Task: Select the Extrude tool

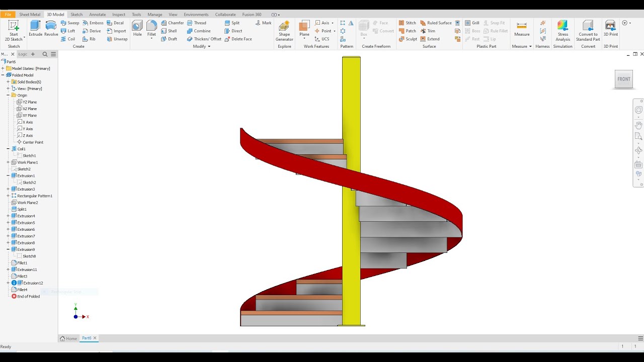Action: coord(35,29)
